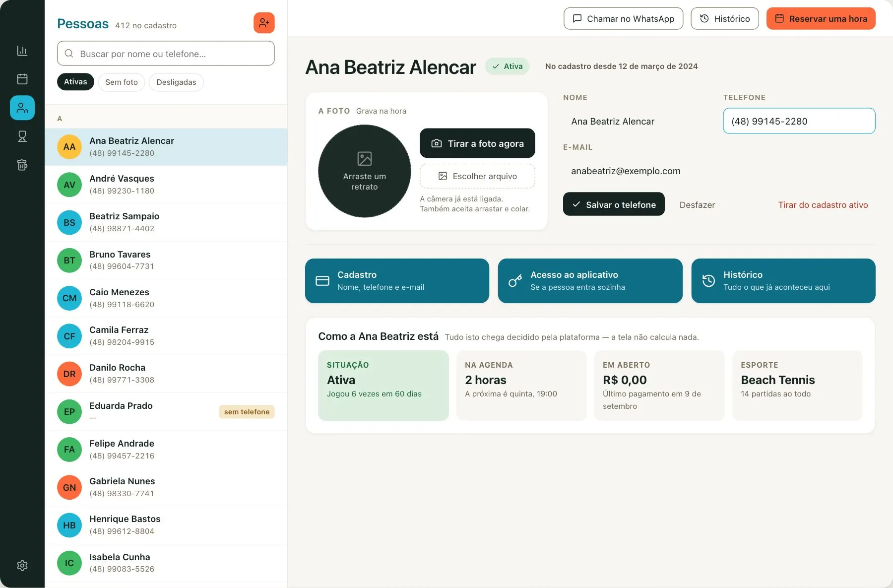Select Felipe Andrade in the list
This screenshot has height=588, width=893.
pyautogui.click(x=166, y=450)
